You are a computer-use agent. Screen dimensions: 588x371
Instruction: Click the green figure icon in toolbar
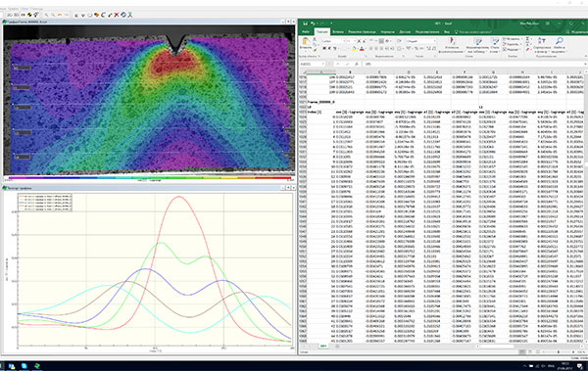point(129,15)
